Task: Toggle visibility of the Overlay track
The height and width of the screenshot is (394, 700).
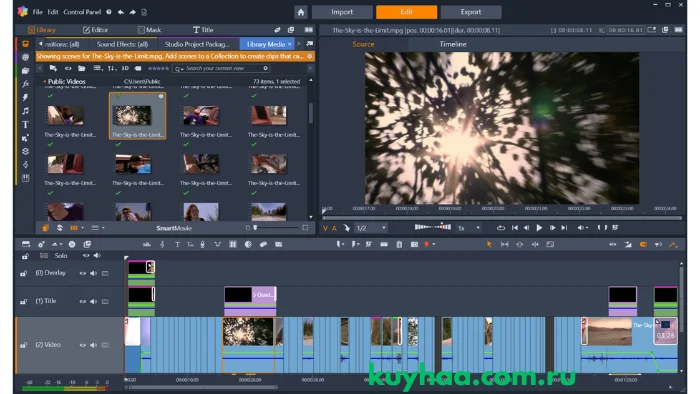Action: [x=83, y=273]
